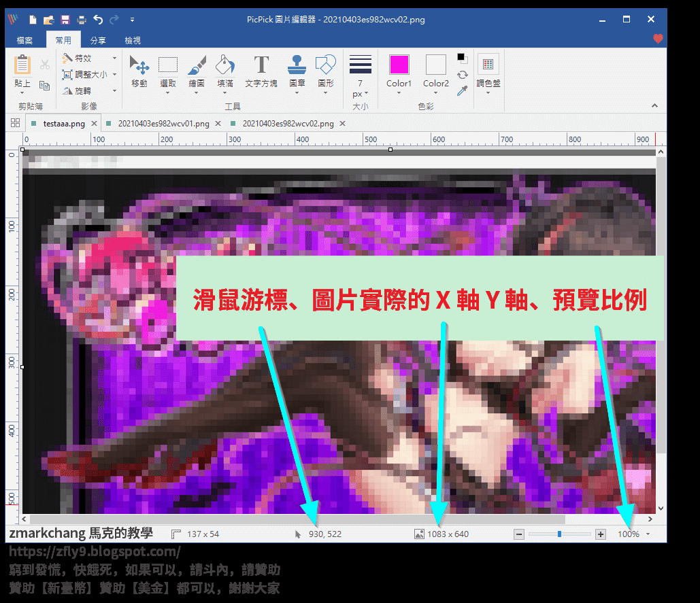Screen dimensions: 700x603
Task: Switch to the 分享 ribbon tab
Action: (98, 40)
